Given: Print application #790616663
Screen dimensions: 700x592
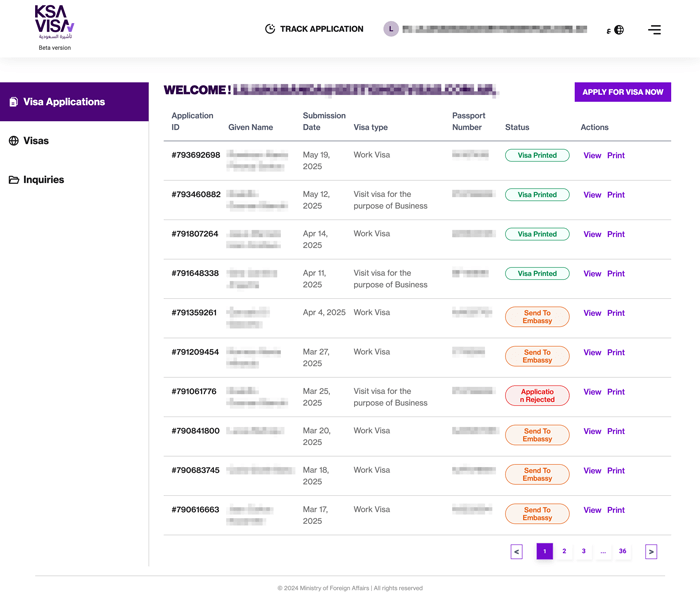Looking at the screenshot, I should coord(616,510).
